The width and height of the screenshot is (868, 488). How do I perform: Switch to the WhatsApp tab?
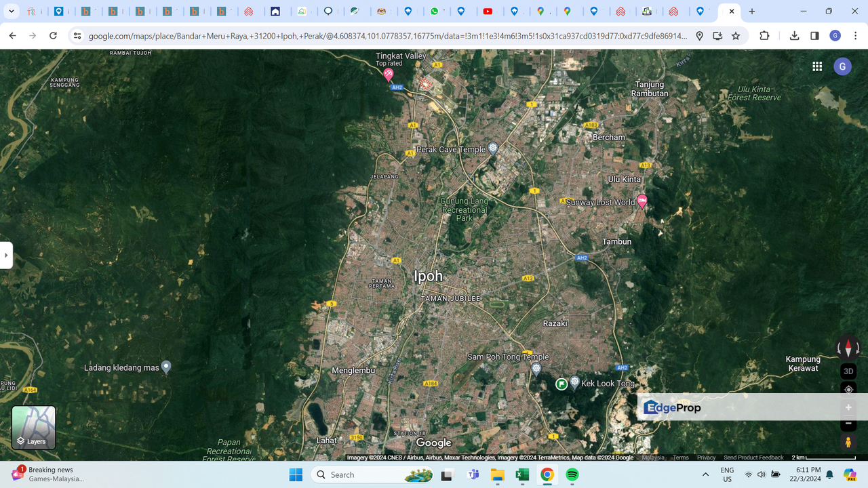click(435, 12)
